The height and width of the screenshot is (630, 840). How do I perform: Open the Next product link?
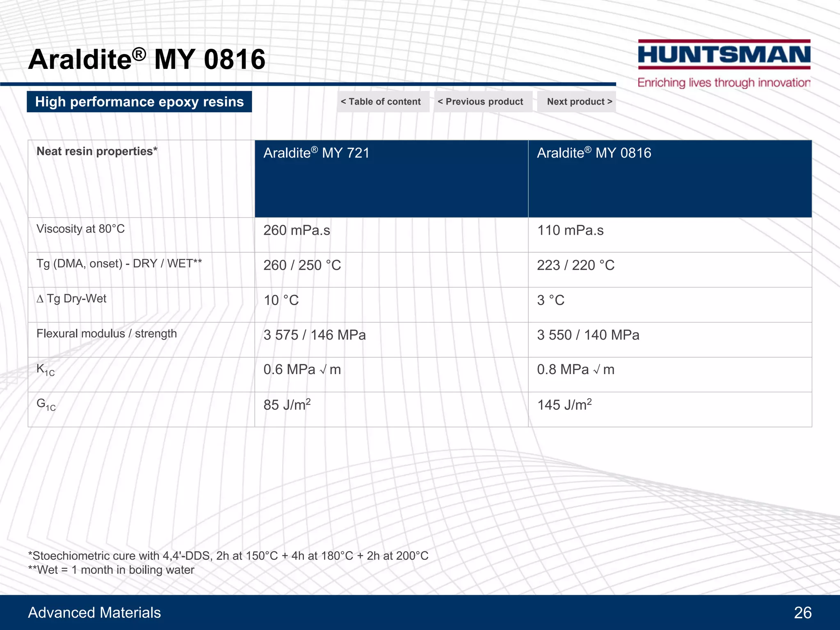tap(577, 102)
